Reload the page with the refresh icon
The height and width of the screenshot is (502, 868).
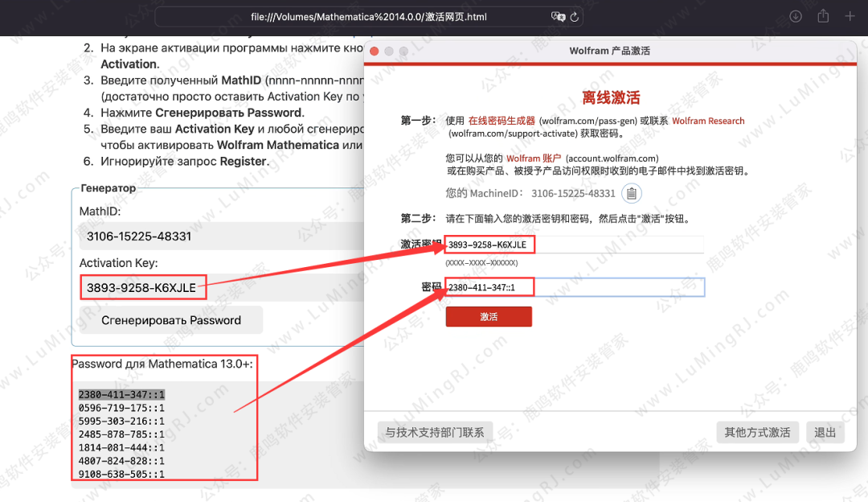575,17
